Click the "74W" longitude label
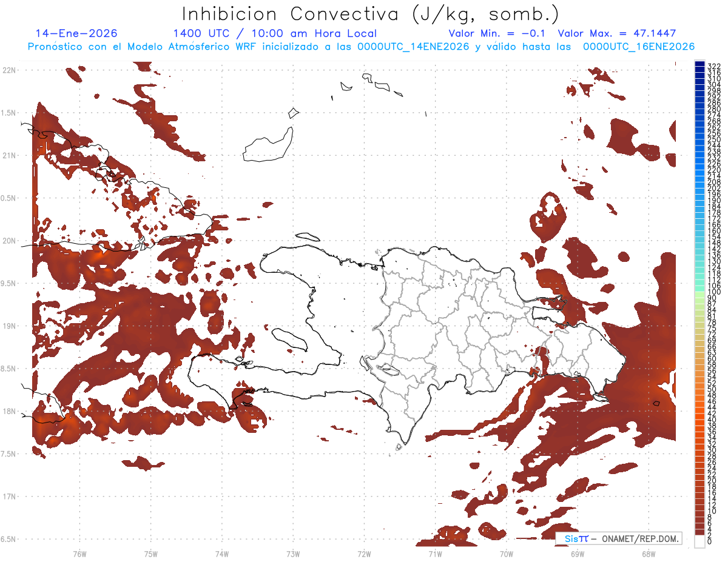728x562 pixels. tap(222, 554)
